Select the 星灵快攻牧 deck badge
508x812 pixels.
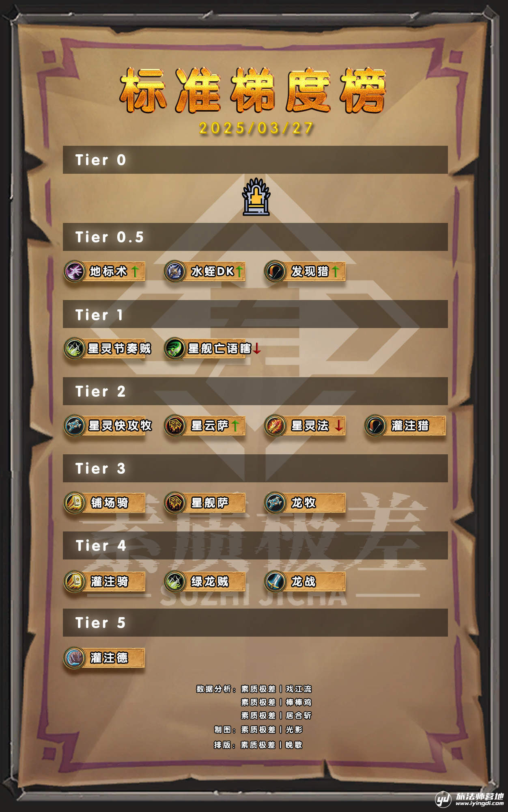[108, 425]
